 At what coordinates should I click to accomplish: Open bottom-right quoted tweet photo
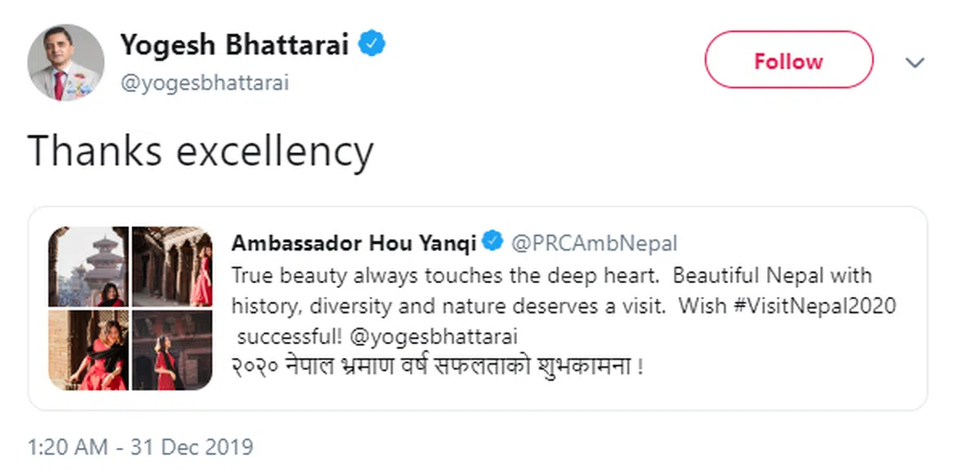[x=171, y=350]
